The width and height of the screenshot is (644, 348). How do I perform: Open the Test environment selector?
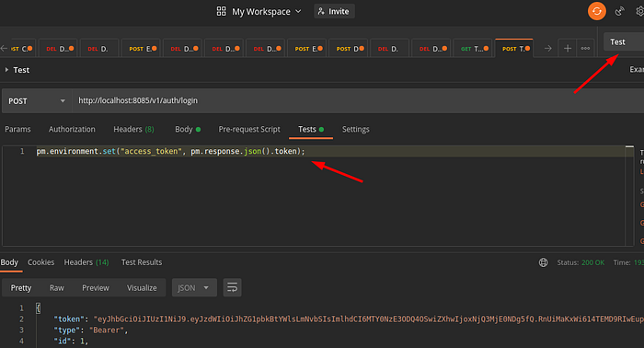[x=624, y=42]
